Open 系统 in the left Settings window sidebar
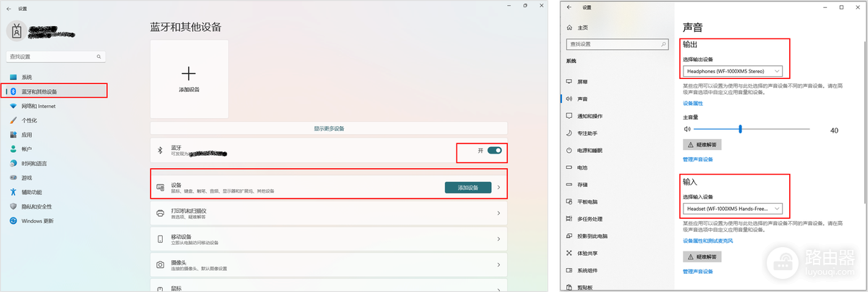Viewport: 868px width, 292px height. click(26, 77)
